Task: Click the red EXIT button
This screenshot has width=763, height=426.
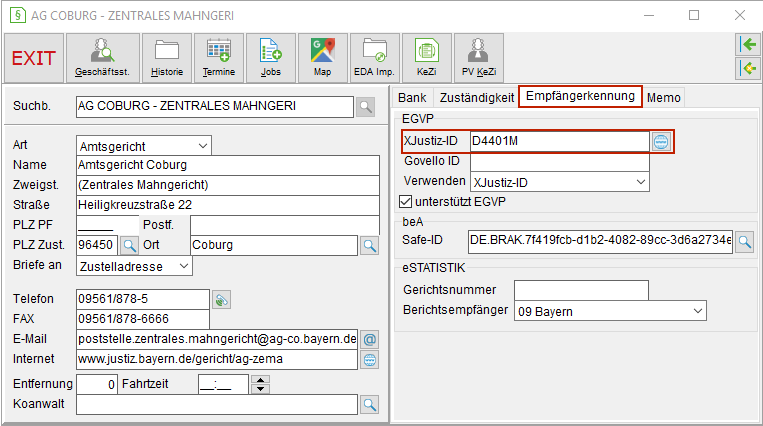Action: 34,58
